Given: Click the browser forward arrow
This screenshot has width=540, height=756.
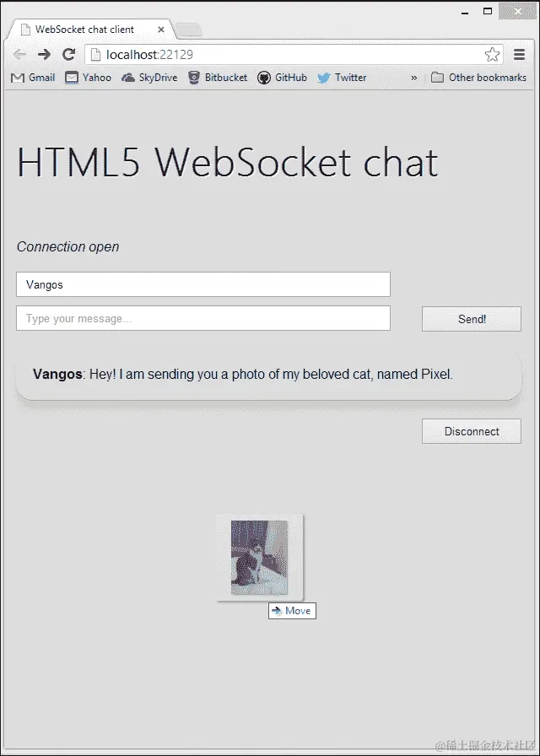Looking at the screenshot, I should click(x=45, y=55).
